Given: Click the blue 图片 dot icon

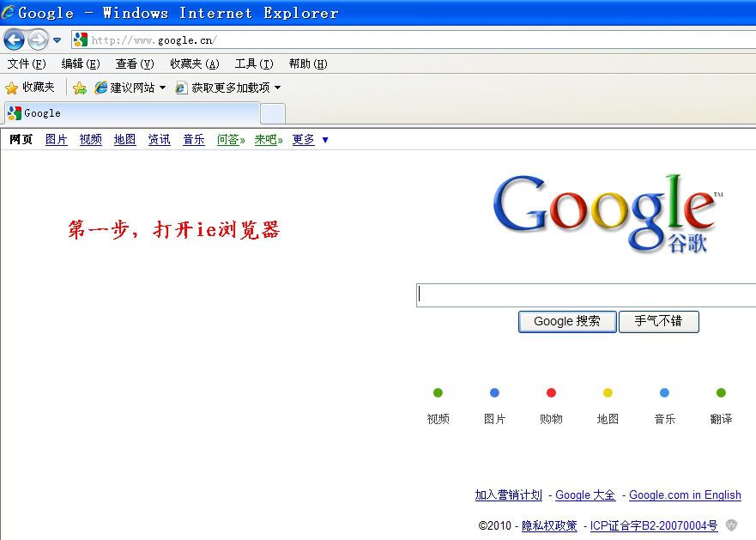Looking at the screenshot, I should [x=494, y=393].
